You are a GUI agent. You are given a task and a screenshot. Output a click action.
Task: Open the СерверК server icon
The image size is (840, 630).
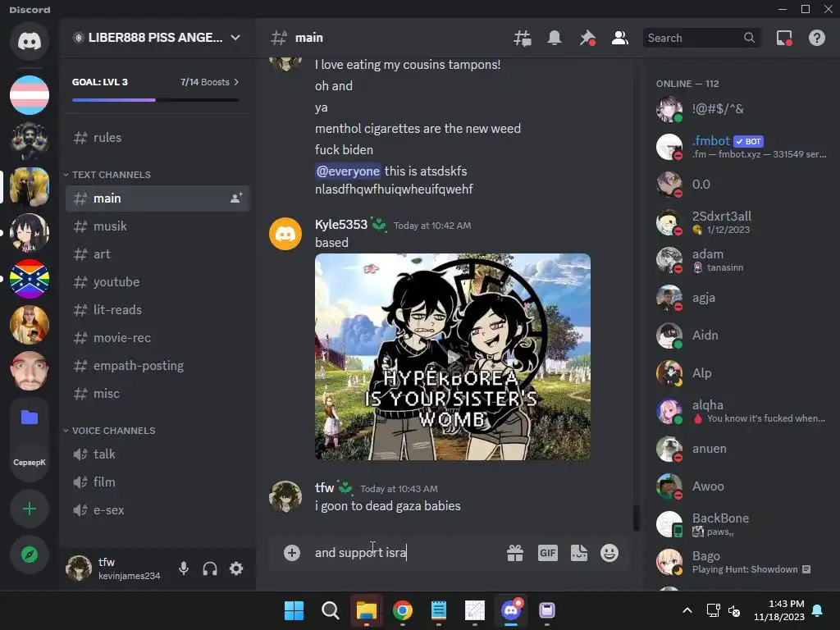30,463
